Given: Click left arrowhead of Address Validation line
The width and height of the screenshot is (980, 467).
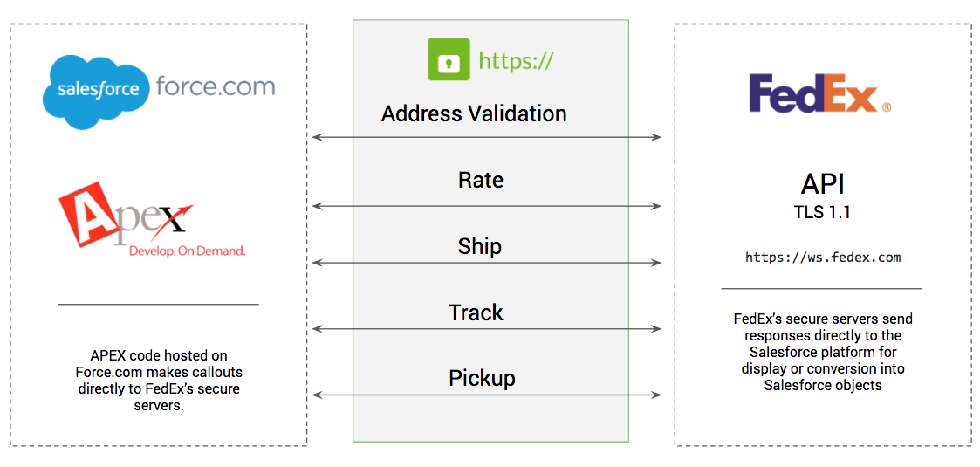Looking at the screenshot, I should tap(317, 137).
